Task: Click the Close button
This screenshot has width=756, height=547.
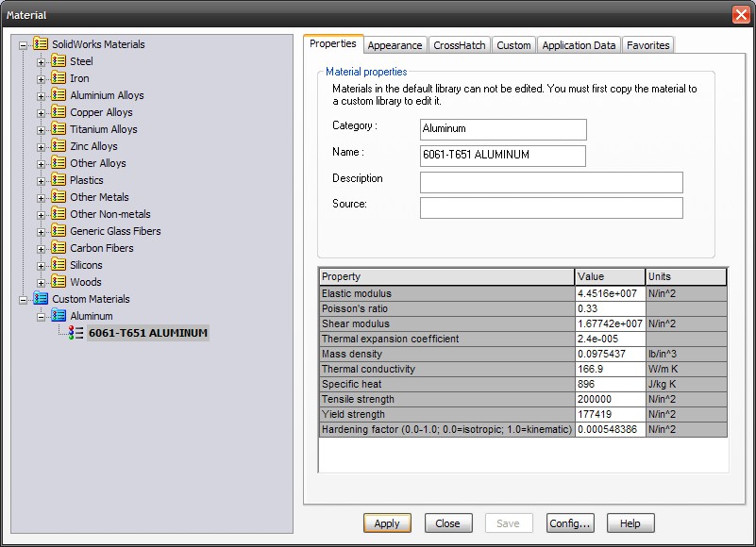Action: [448, 522]
